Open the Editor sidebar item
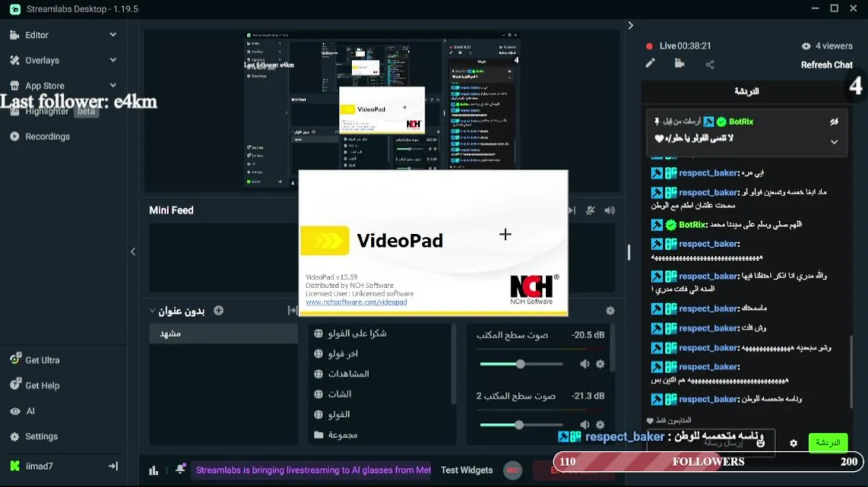 pyautogui.click(x=37, y=35)
